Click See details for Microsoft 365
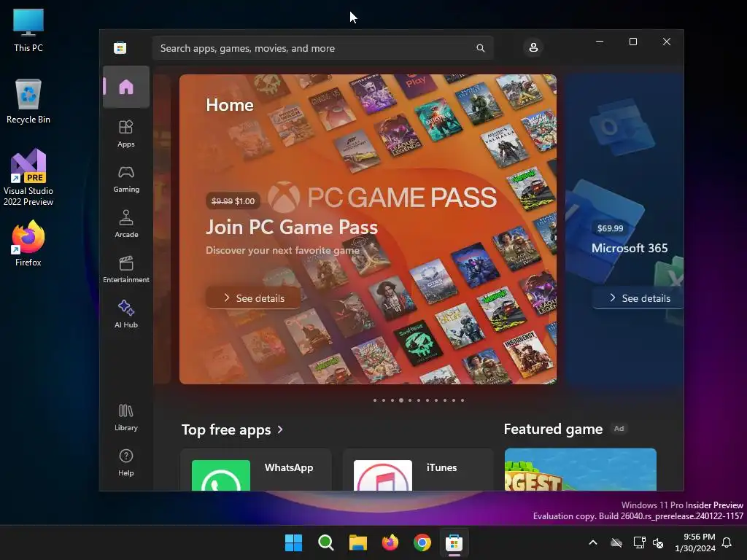The width and height of the screenshot is (747, 560). coord(639,298)
